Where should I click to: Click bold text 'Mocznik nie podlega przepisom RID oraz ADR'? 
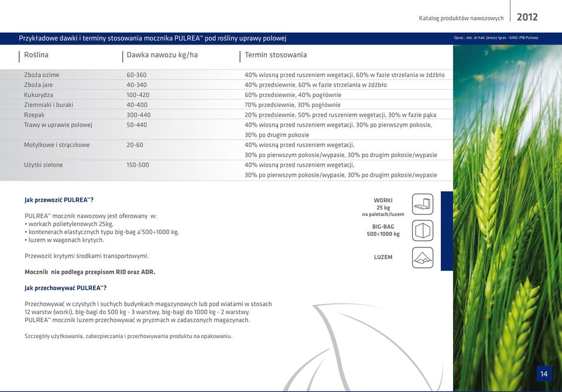(x=90, y=272)
